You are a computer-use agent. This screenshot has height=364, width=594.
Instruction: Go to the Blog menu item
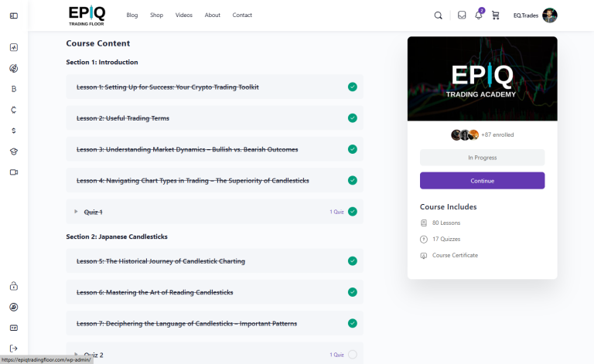pyautogui.click(x=132, y=15)
